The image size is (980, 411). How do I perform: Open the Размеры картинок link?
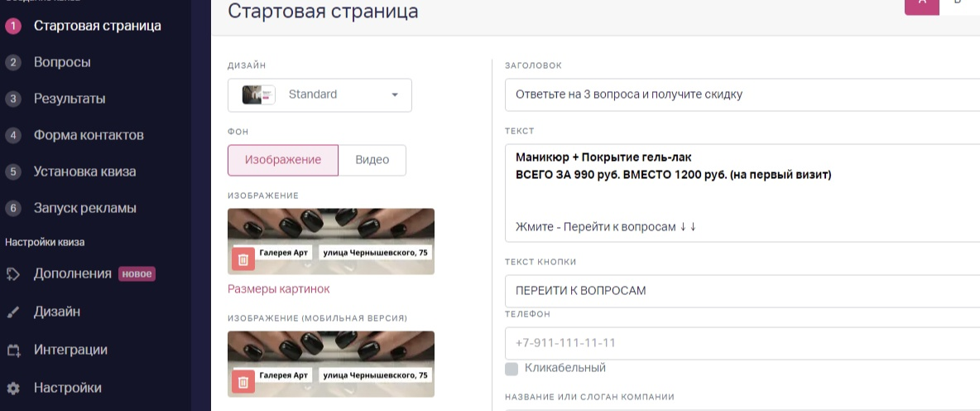[279, 289]
